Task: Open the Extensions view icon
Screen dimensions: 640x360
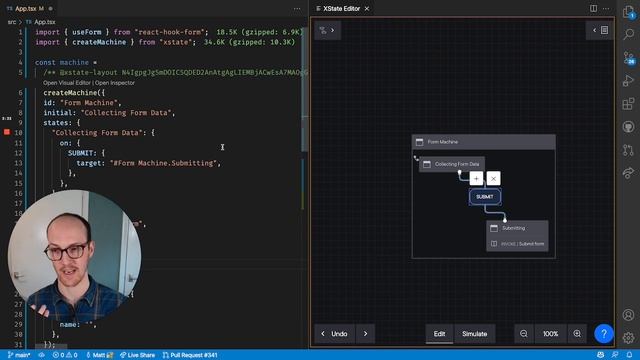Action: 629,104
